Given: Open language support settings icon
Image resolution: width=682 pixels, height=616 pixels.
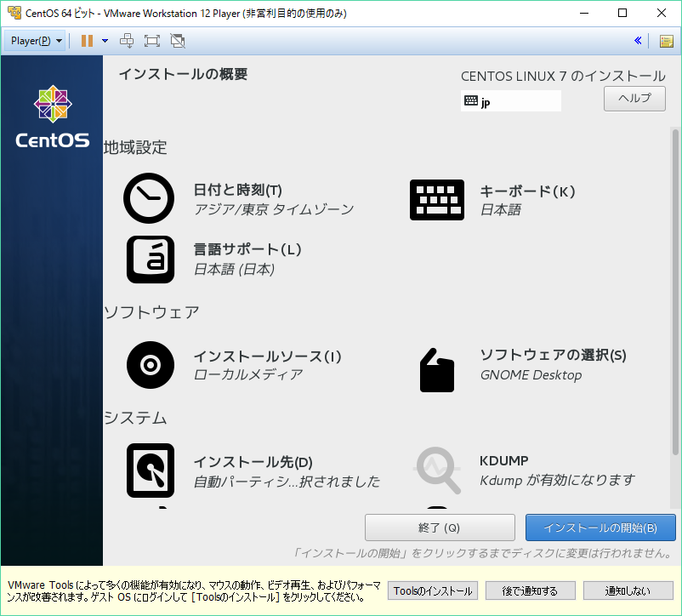Looking at the screenshot, I should click(151, 260).
